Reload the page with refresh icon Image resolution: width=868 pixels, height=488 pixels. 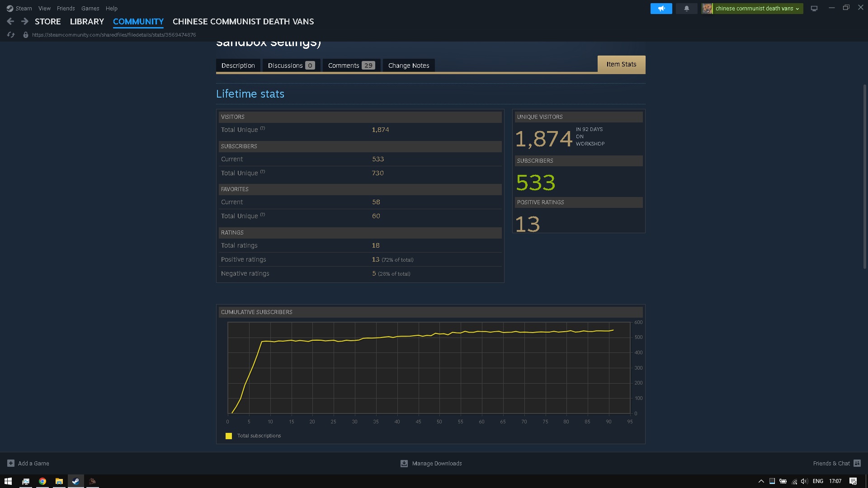(x=11, y=35)
